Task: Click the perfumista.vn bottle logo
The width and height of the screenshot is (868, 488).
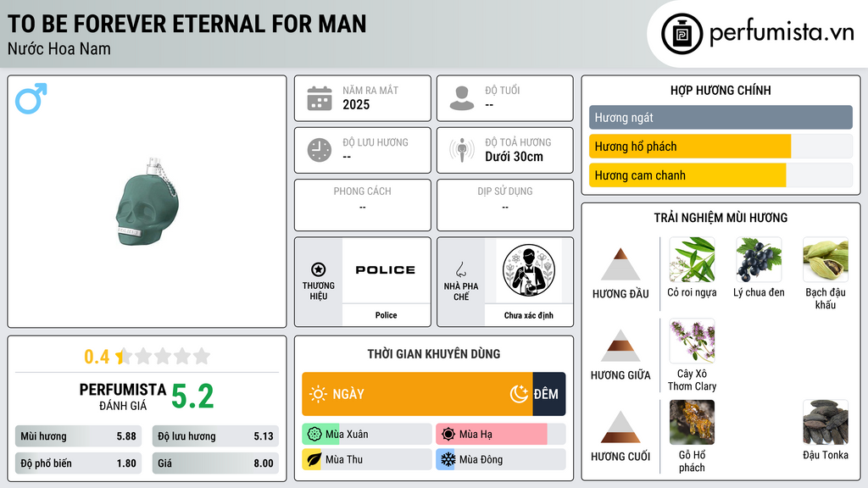Action: 682,34
